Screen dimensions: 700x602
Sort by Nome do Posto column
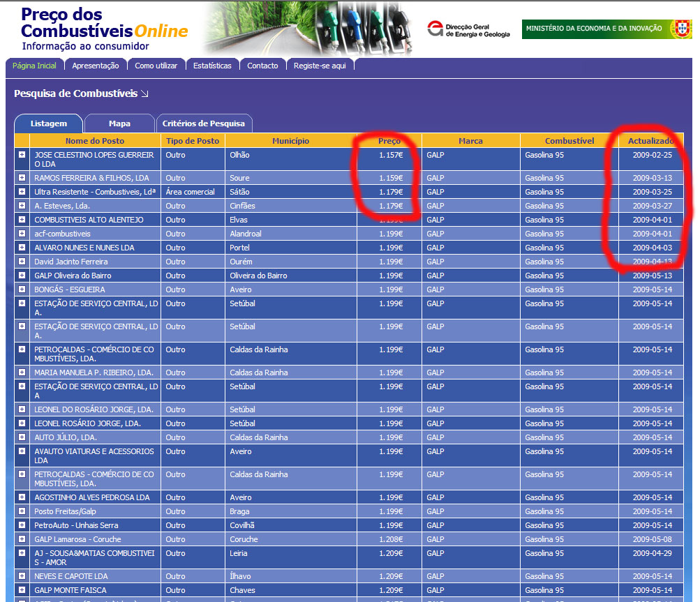[95, 141]
